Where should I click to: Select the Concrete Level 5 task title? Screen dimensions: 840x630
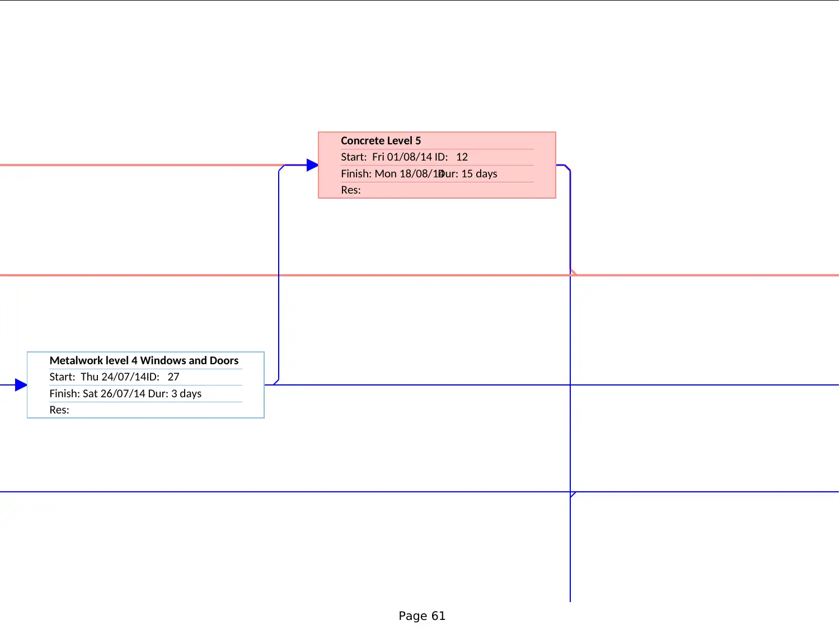[x=381, y=141]
